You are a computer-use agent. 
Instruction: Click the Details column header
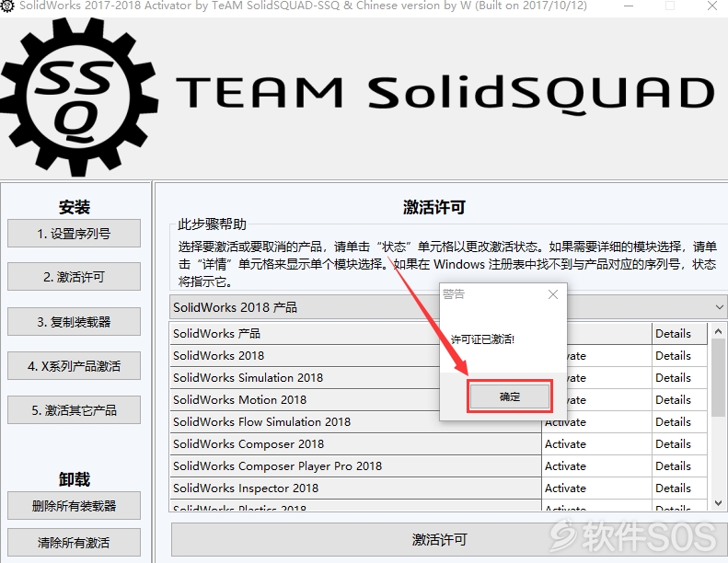coord(679,333)
